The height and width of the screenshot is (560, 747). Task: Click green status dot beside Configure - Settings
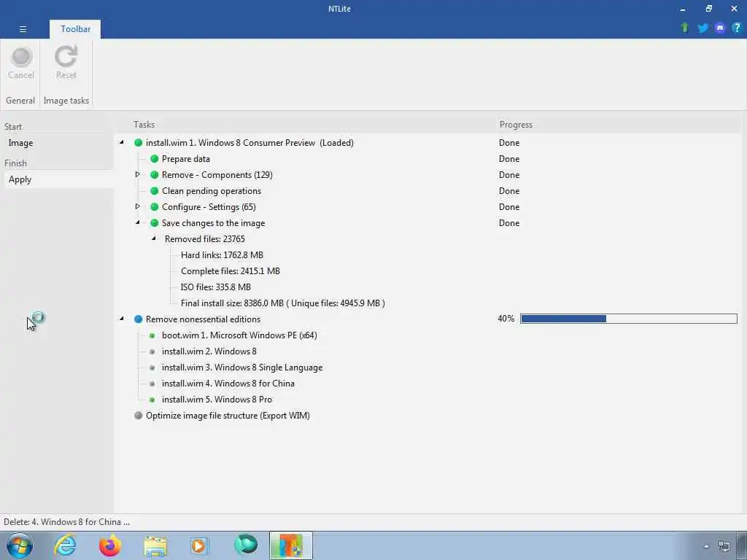pyautogui.click(x=155, y=206)
